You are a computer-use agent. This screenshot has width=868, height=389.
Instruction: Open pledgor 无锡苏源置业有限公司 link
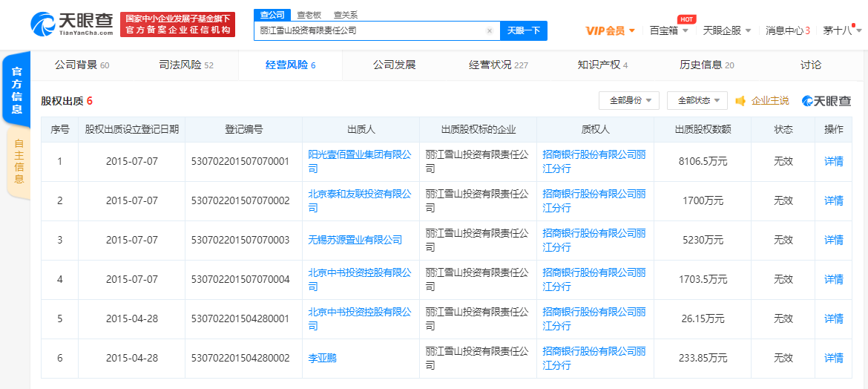[355, 240]
